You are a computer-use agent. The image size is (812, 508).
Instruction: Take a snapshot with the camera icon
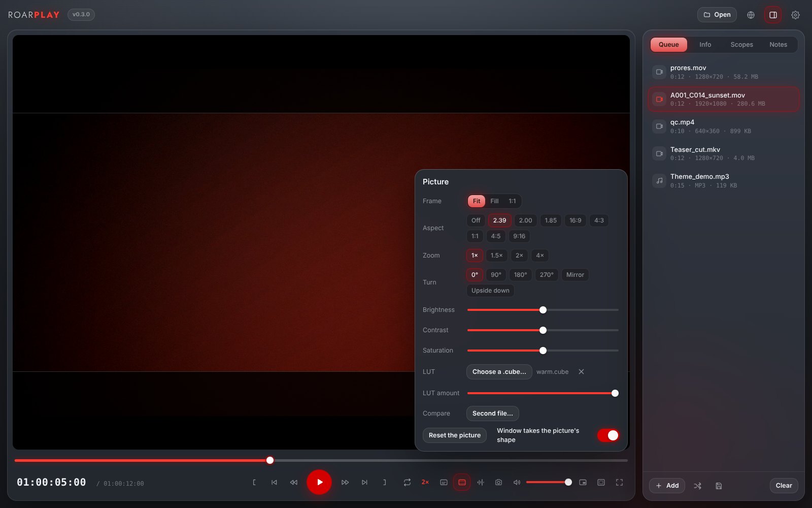coord(498,482)
